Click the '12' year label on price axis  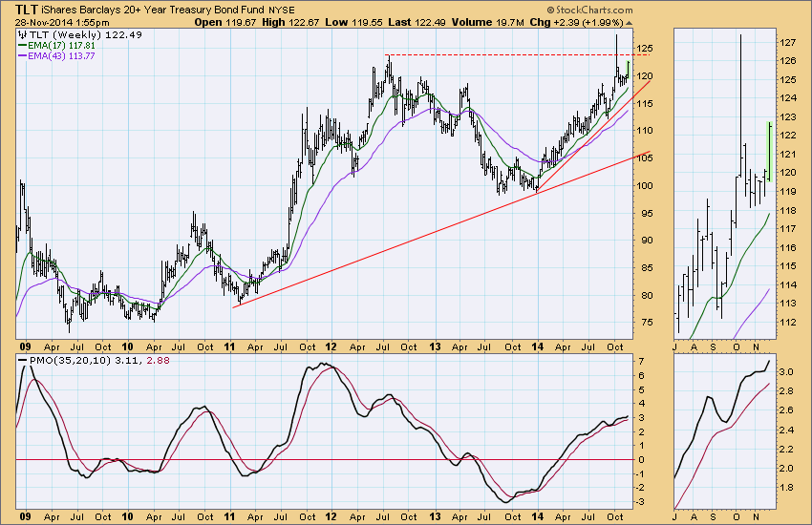(330, 345)
